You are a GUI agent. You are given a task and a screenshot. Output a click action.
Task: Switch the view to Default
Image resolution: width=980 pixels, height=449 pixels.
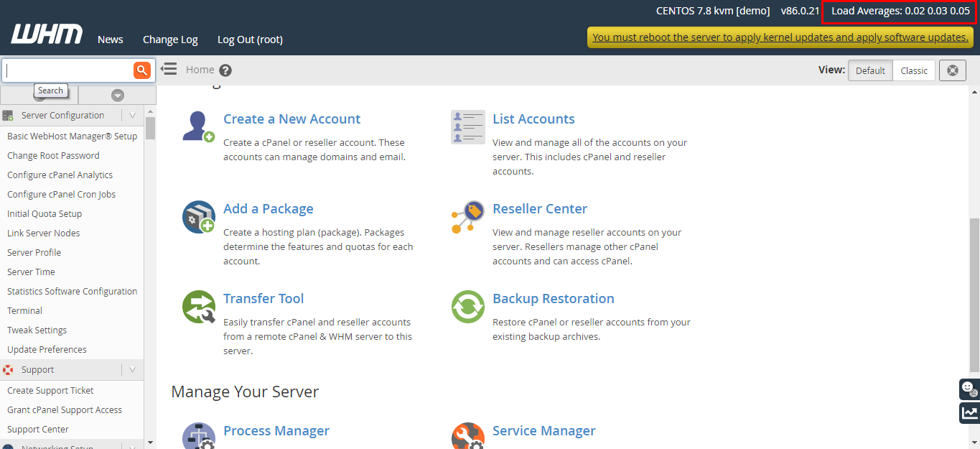870,70
